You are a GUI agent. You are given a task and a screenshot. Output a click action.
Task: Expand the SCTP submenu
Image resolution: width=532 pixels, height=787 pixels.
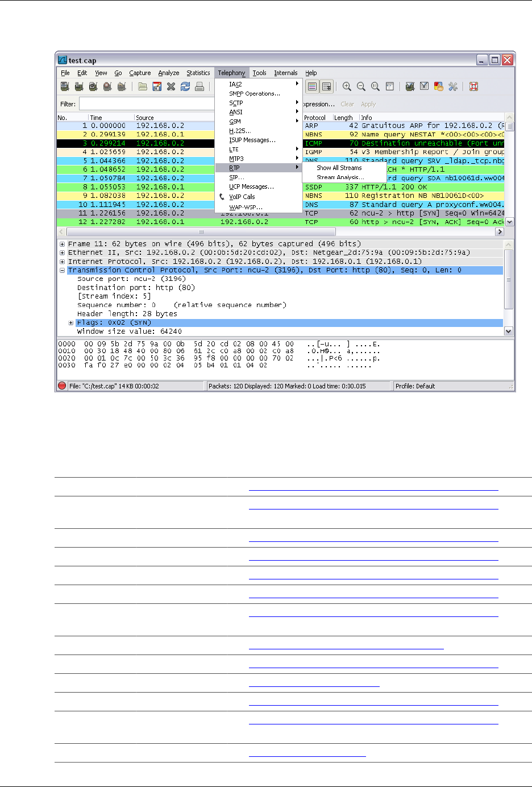(259, 103)
